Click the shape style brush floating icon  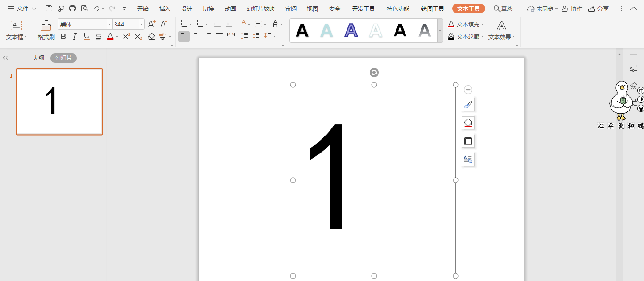tap(468, 104)
